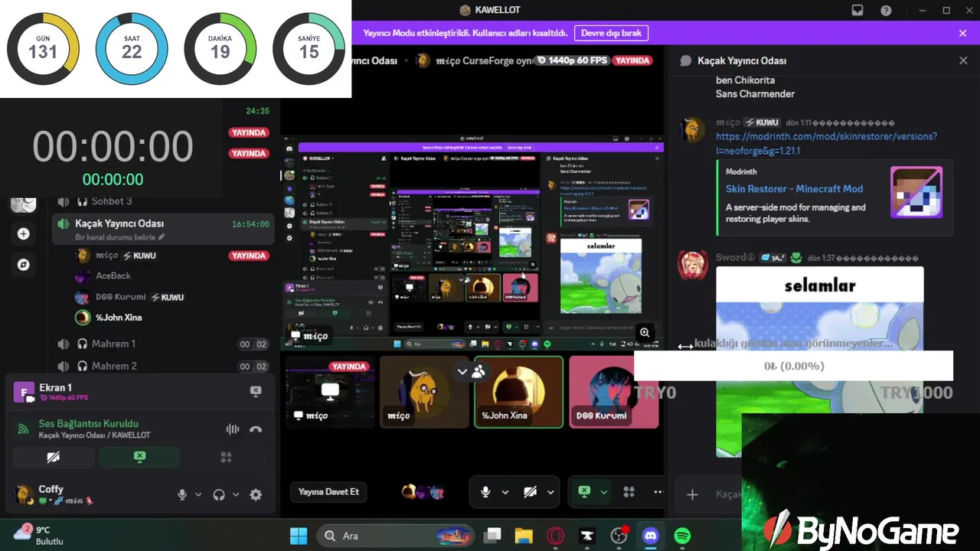Zoom stream with magnifier icon
Viewport: 980px width, 551px height.
[x=645, y=332]
